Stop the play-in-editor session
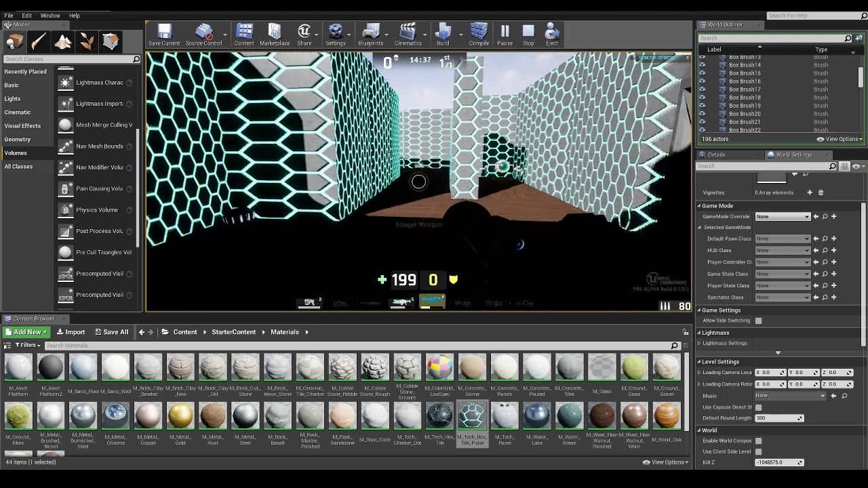The image size is (868, 488). click(x=528, y=35)
